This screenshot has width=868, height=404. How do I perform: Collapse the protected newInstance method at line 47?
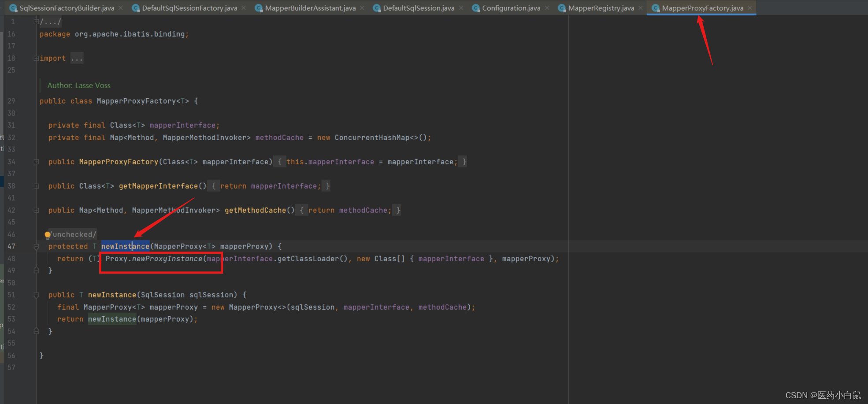36,246
